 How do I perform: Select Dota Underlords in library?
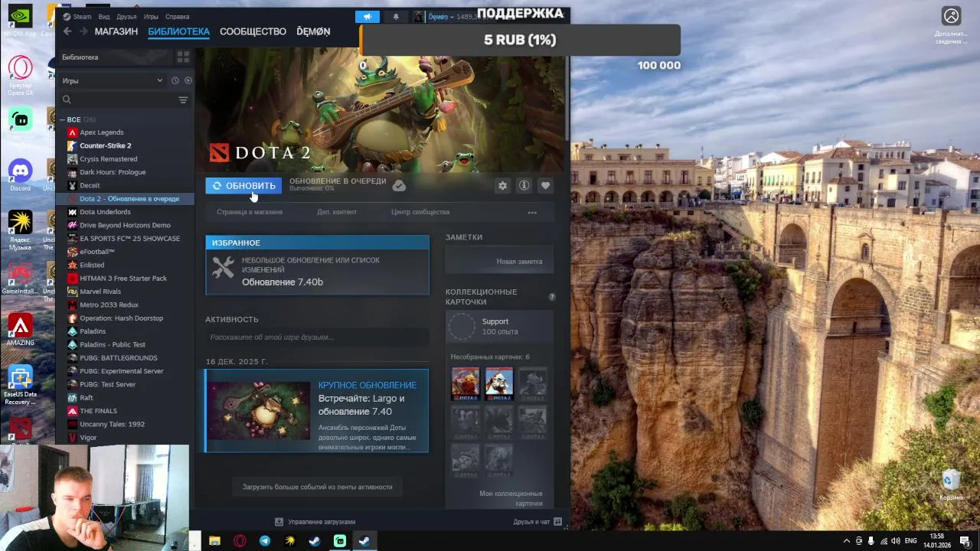click(105, 212)
